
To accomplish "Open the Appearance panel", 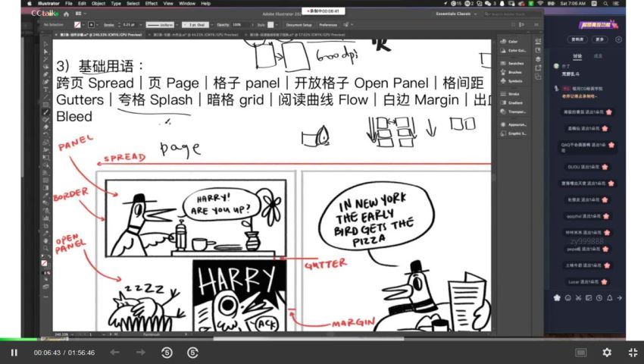I will coord(513,124).
